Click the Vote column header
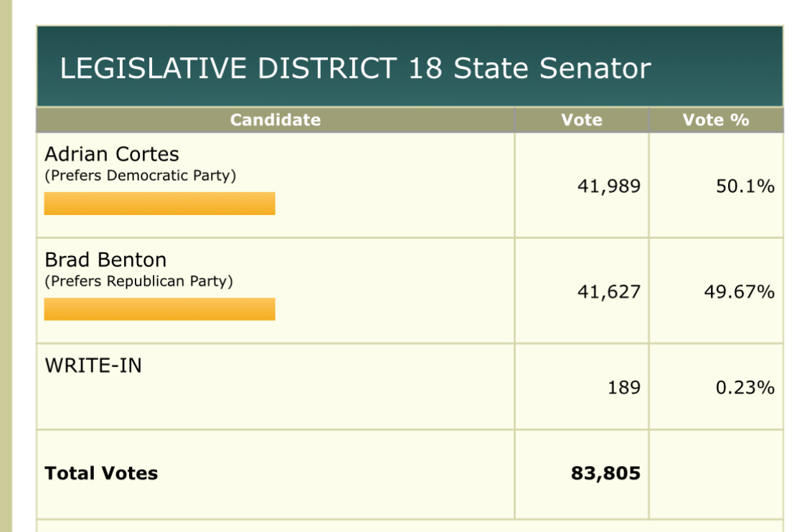This screenshot has width=807, height=532. tap(581, 120)
